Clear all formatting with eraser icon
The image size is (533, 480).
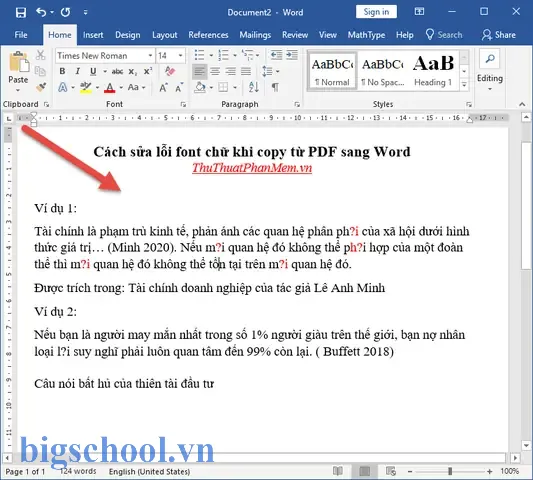170,71
